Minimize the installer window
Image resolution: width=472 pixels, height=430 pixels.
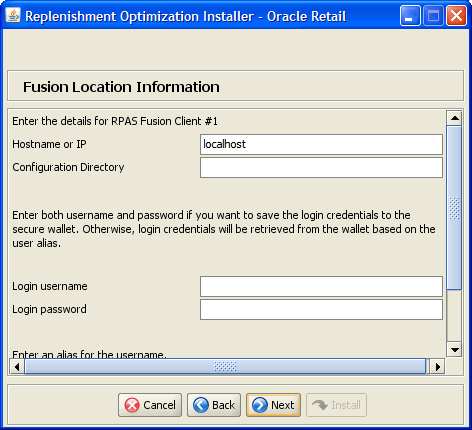click(410, 15)
